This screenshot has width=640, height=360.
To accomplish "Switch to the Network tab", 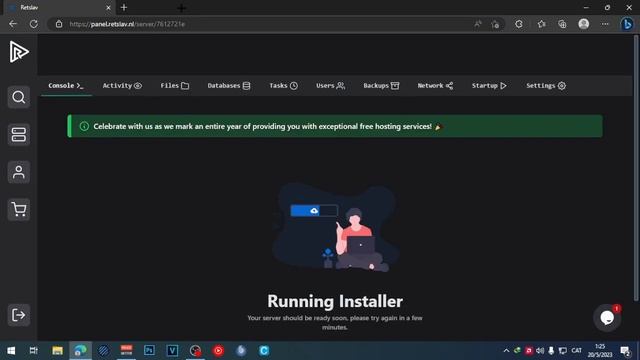I will tap(435, 86).
